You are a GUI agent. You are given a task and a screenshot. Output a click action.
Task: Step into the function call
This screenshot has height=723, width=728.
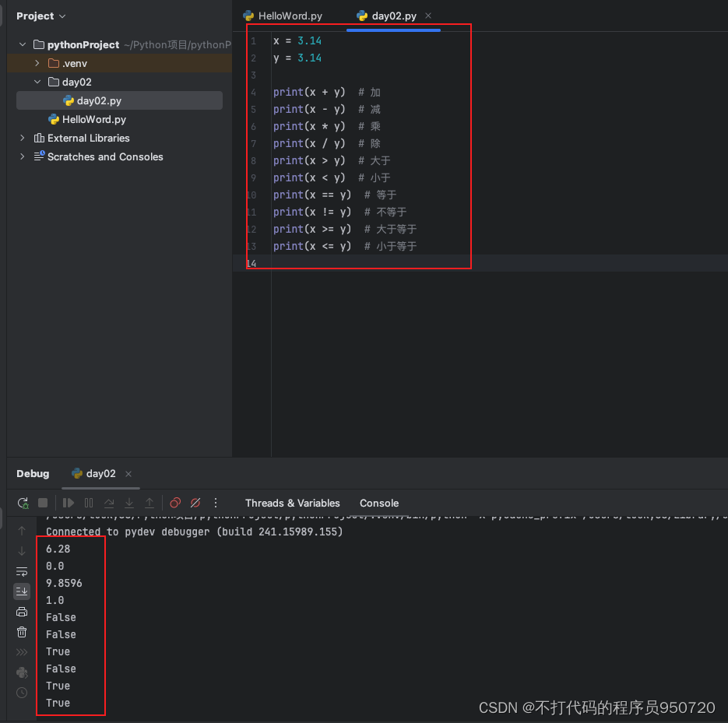pos(129,503)
